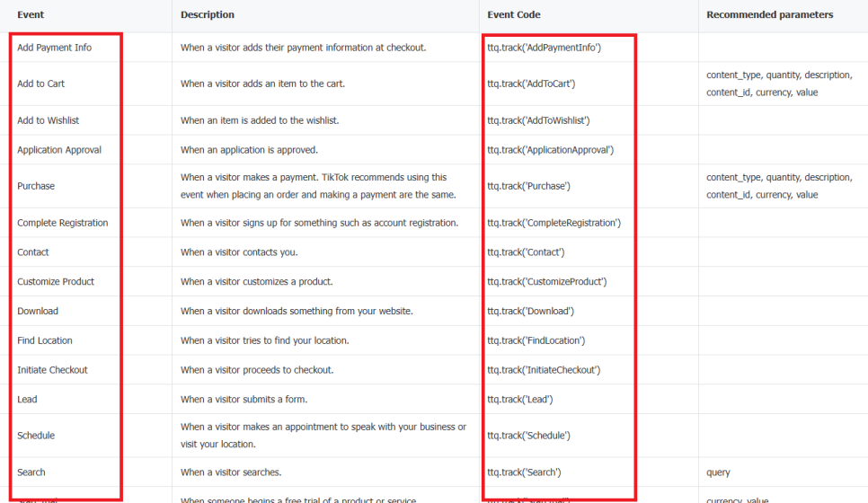Click the Event Code column header

coord(514,15)
